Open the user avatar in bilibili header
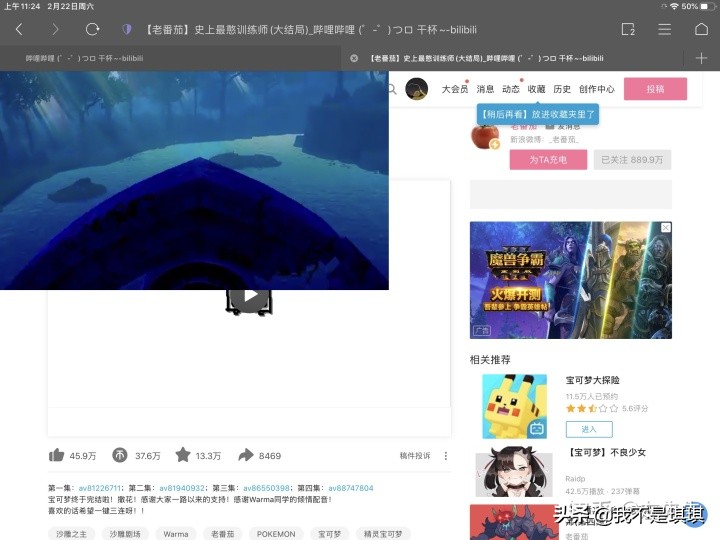 coord(416,89)
